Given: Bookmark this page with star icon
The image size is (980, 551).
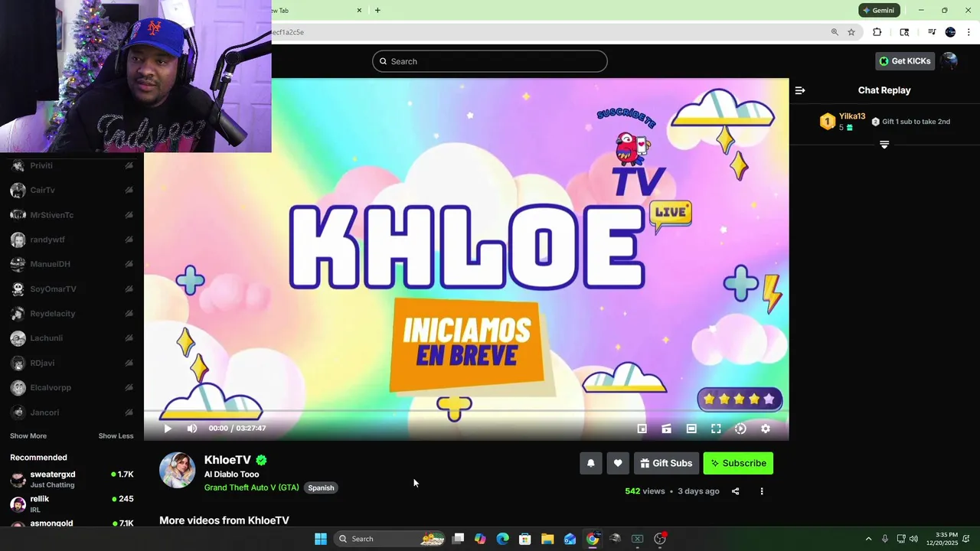Looking at the screenshot, I should click(851, 32).
